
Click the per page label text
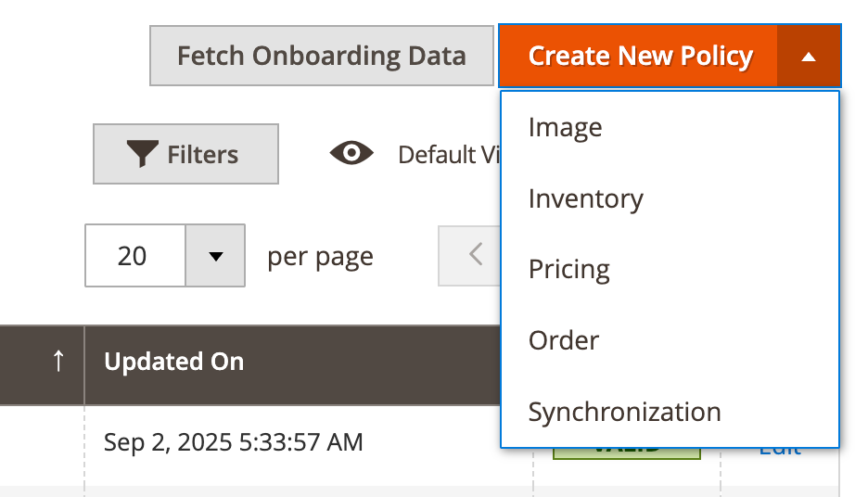[320, 256]
